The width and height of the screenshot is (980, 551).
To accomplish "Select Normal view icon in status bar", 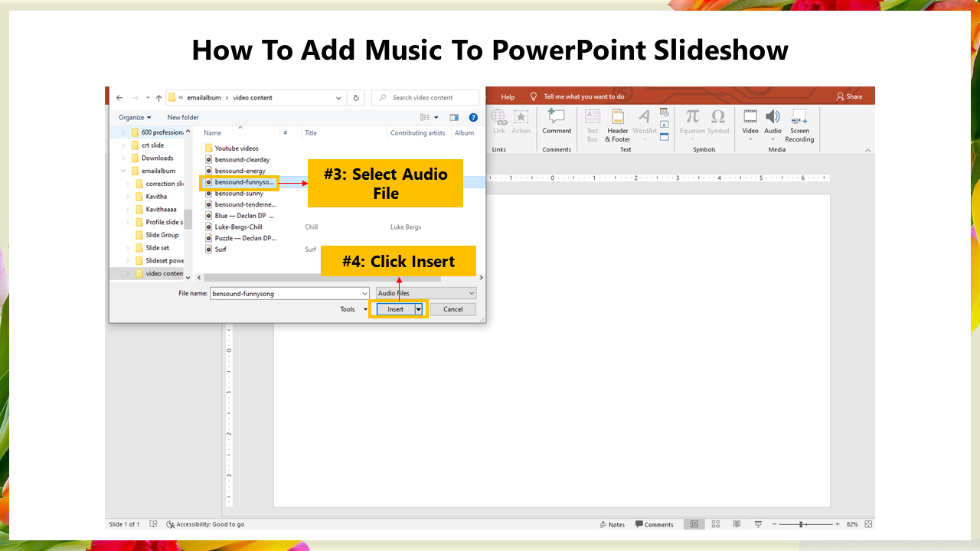I will [x=694, y=524].
